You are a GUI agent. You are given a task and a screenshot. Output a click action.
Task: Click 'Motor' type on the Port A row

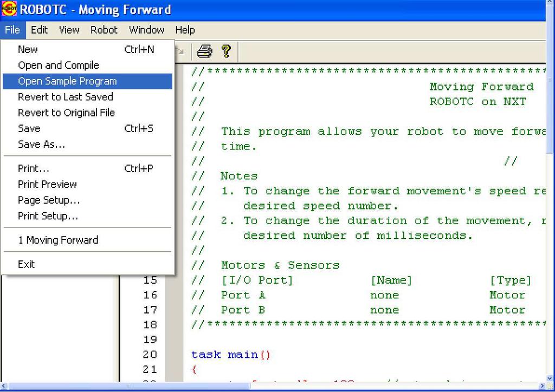point(507,295)
